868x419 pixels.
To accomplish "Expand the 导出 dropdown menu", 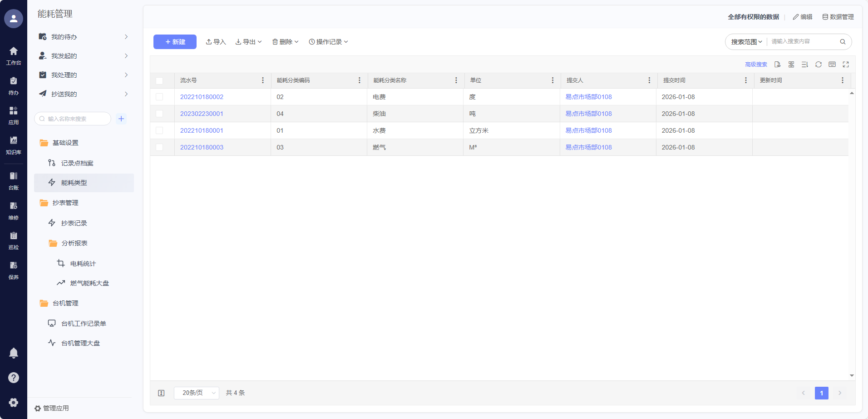I will 248,42.
